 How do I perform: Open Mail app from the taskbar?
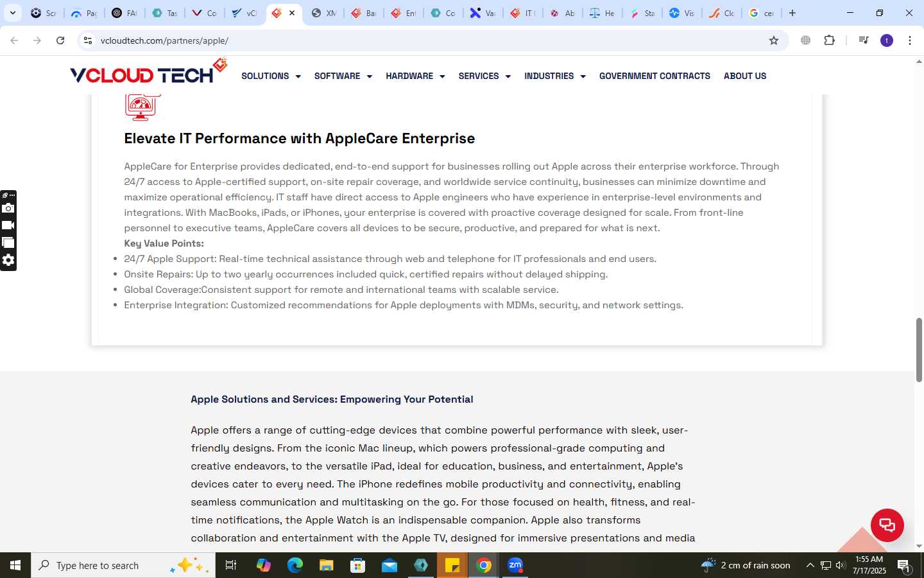(x=389, y=565)
